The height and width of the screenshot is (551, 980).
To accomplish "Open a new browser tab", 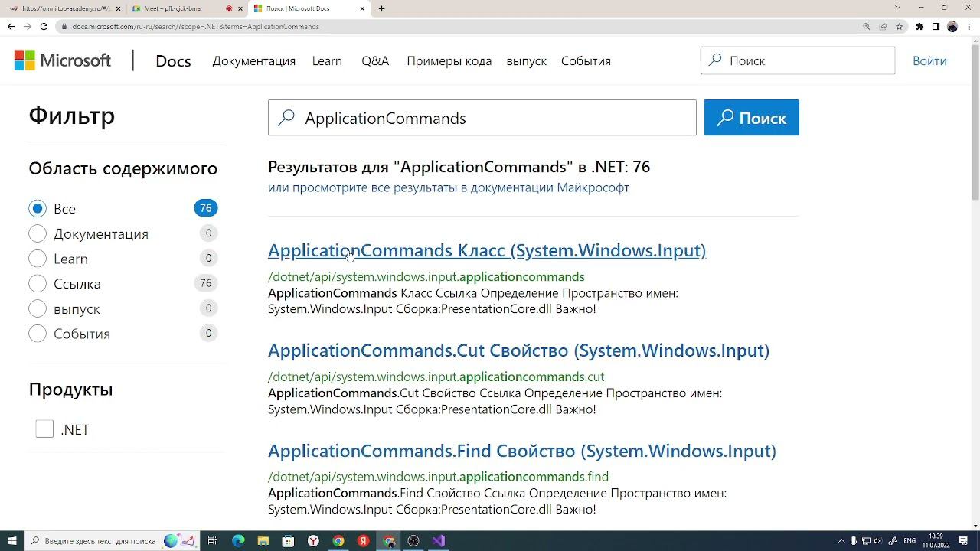I will pos(381,8).
